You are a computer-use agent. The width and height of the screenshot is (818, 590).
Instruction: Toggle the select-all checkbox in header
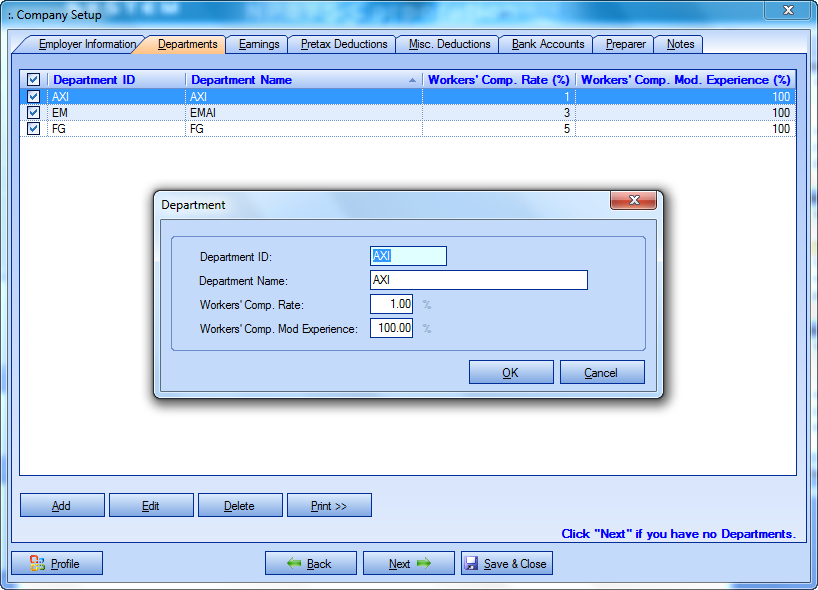click(33, 80)
